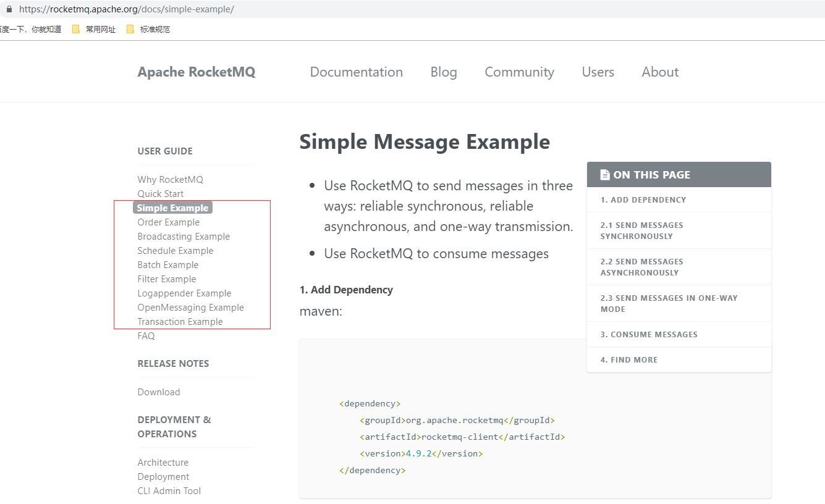Click the 1. Add Dependency heading

pyautogui.click(x=346, y=290)
